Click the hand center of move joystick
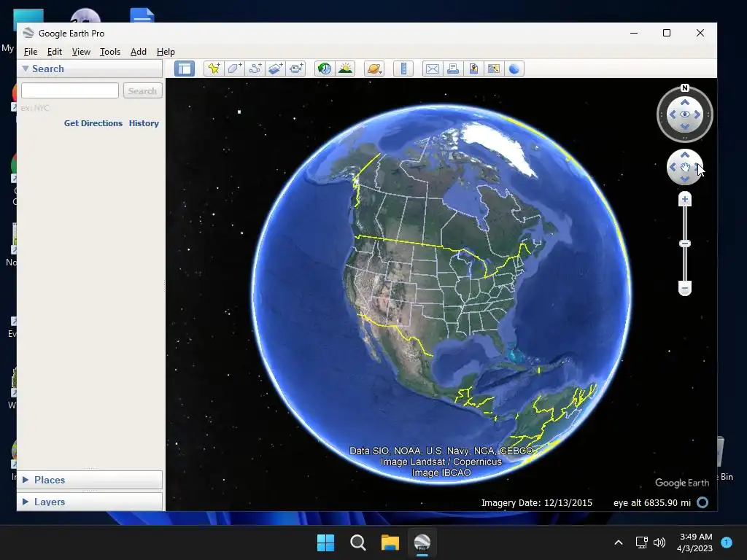 point(684,167)
